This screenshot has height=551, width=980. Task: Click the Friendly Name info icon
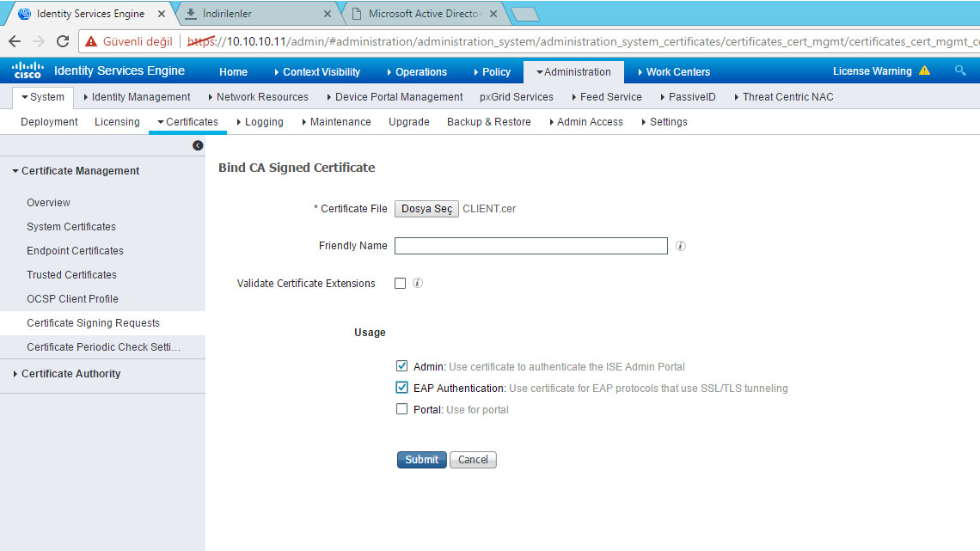[x=681, y=246]
